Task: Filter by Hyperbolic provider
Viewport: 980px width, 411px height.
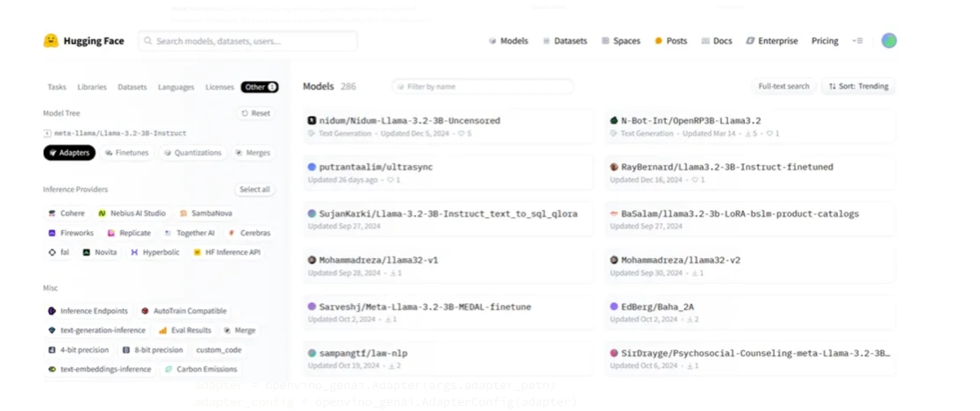Action: click(155, 252)
